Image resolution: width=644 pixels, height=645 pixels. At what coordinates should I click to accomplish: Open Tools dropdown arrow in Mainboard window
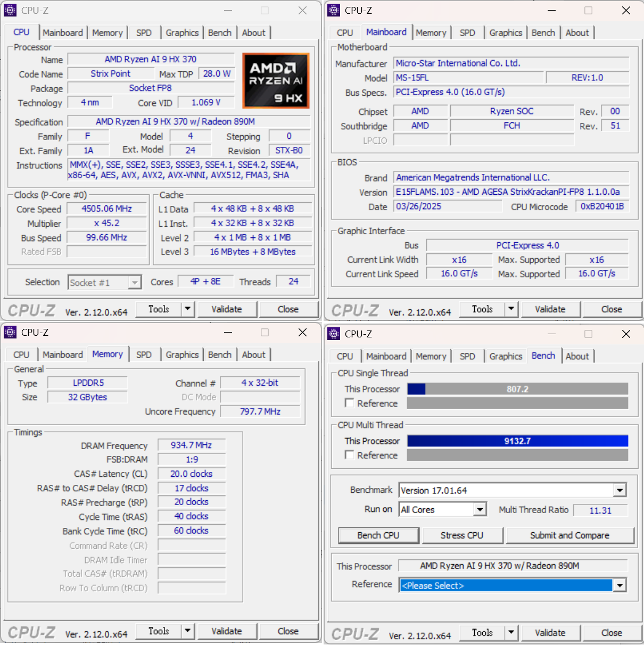coord(511,309)
